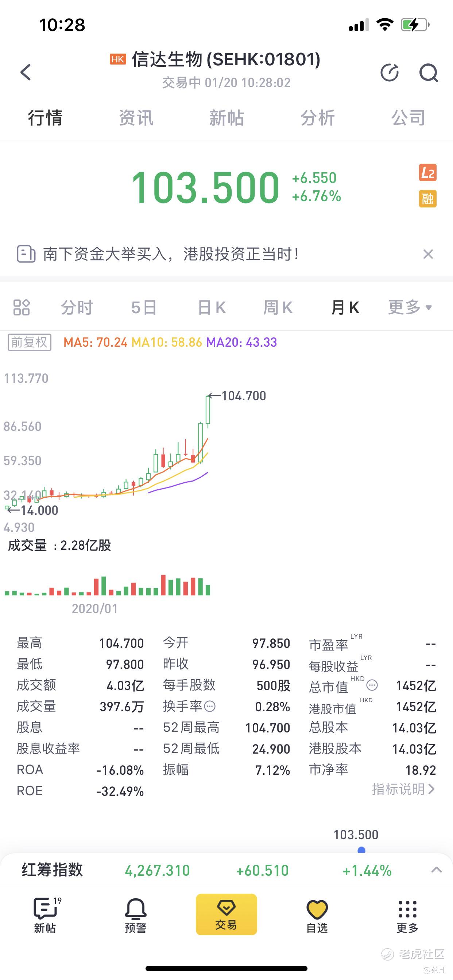Image resolution: width=453 pixels, height=980 pixels.
Task: Switch to 资讯 tab
Action: coord(136,117)
